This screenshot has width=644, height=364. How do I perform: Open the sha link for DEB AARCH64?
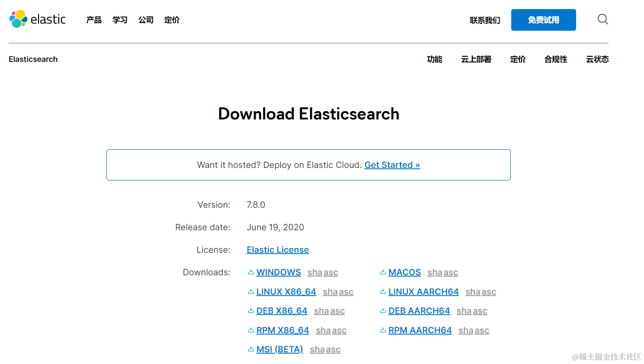[464, 311]
